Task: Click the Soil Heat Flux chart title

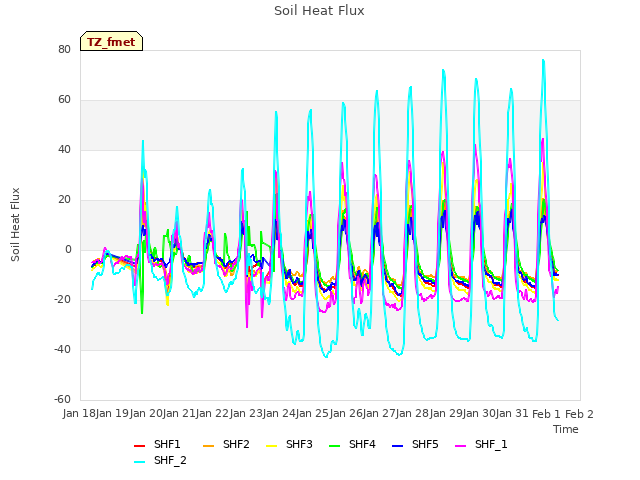Action: (x=319, y=11)
